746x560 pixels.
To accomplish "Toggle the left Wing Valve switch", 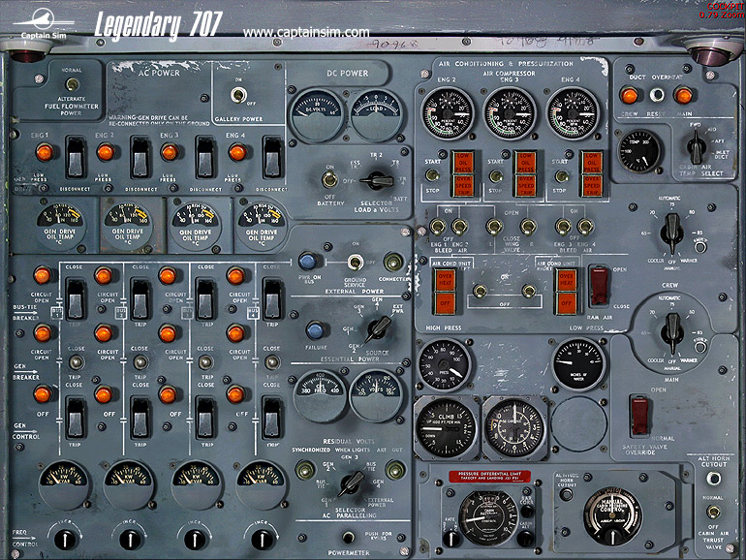I will [x=494, y=227].
